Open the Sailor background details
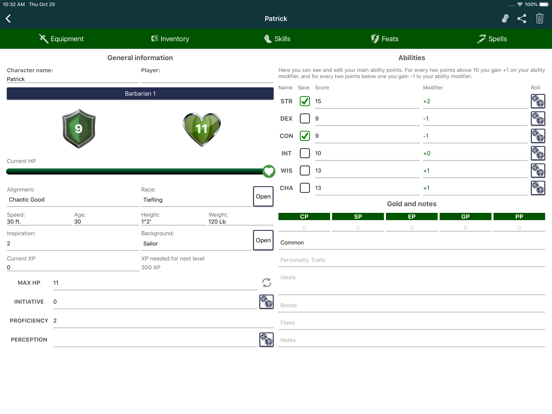 click(263, 240)
